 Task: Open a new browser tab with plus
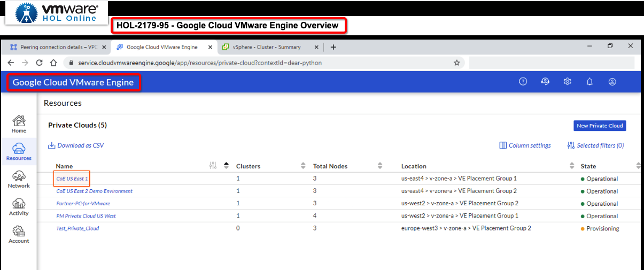(333, 47)
